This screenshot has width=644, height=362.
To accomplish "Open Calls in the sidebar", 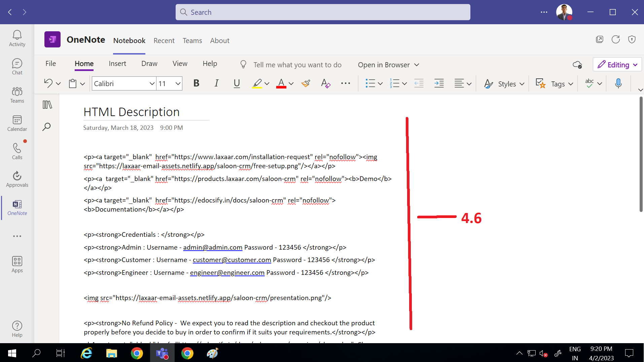I will [x=17, y=151].
